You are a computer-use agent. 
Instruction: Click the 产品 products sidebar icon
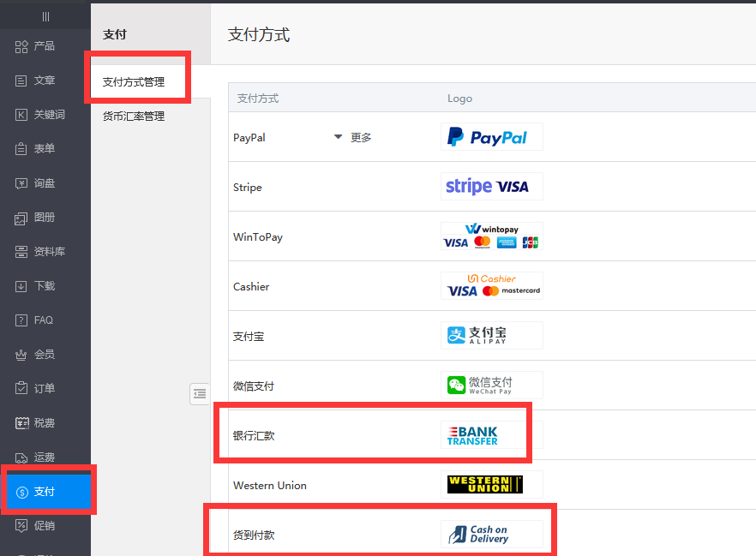[x=22, y=46]
